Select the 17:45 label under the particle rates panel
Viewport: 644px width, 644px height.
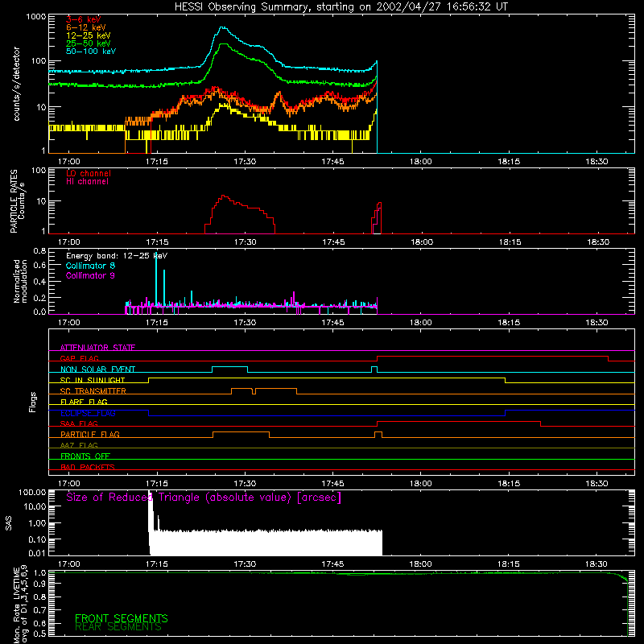[333, 242]
